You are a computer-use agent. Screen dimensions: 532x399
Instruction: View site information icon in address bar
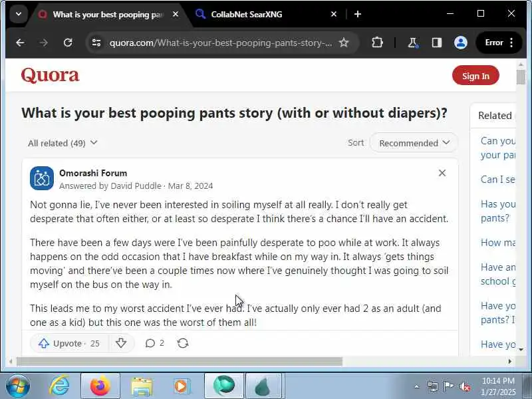pos(96,43)
